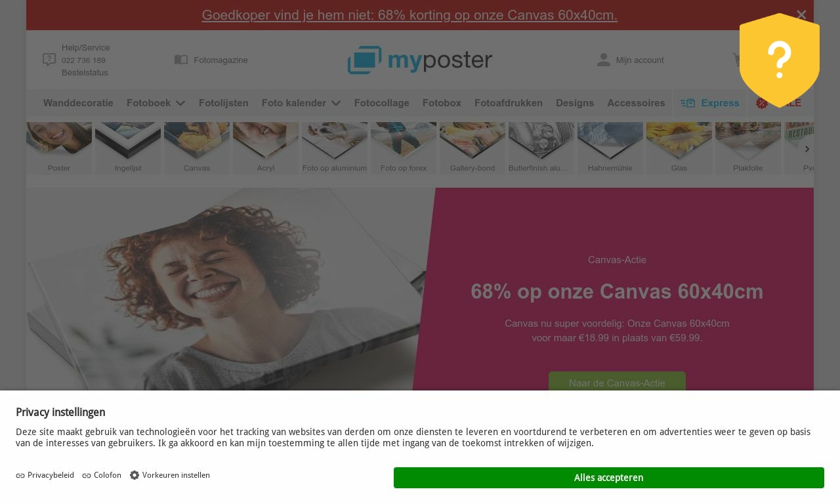Accept all cookies with Alles accepteren
This screenshot has height=504, width=840.
[609, 478]
